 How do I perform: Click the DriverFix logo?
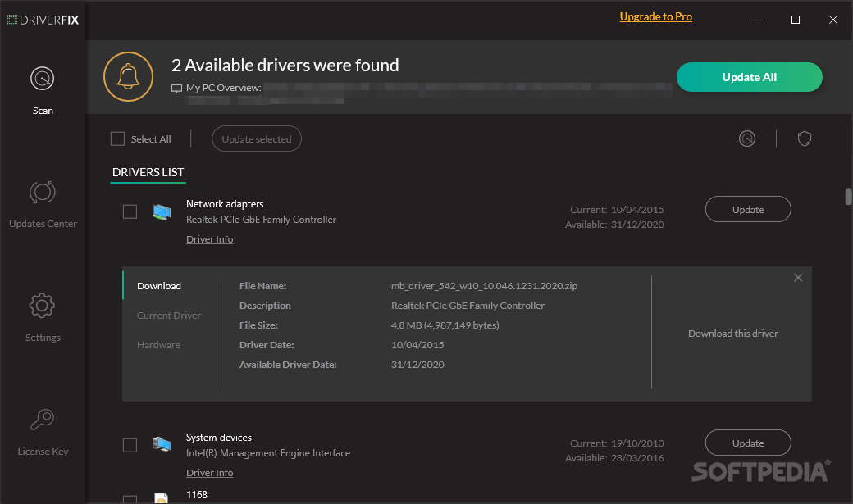[43, 20]
